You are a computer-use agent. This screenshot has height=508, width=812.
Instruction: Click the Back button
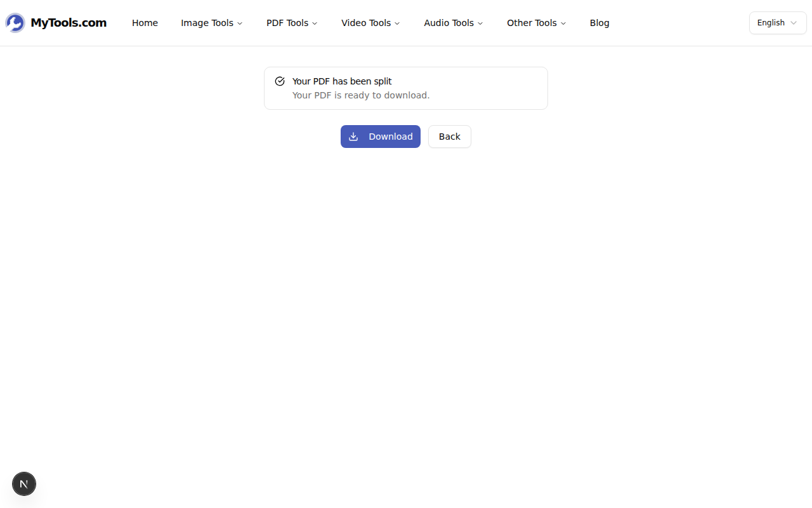(449, 136)
